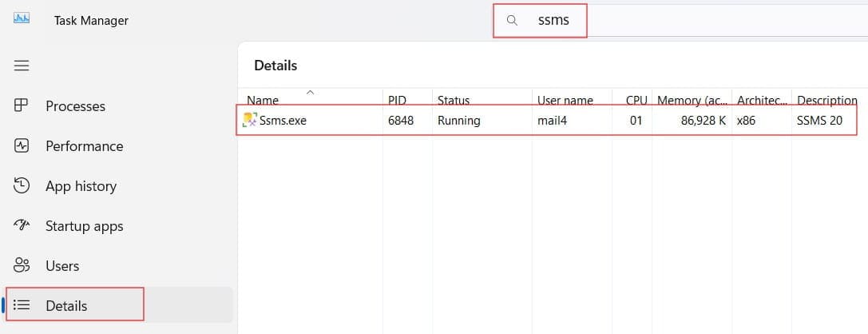Toggle the hamburger navigation menu
The image size is (868, 334).
22,66
